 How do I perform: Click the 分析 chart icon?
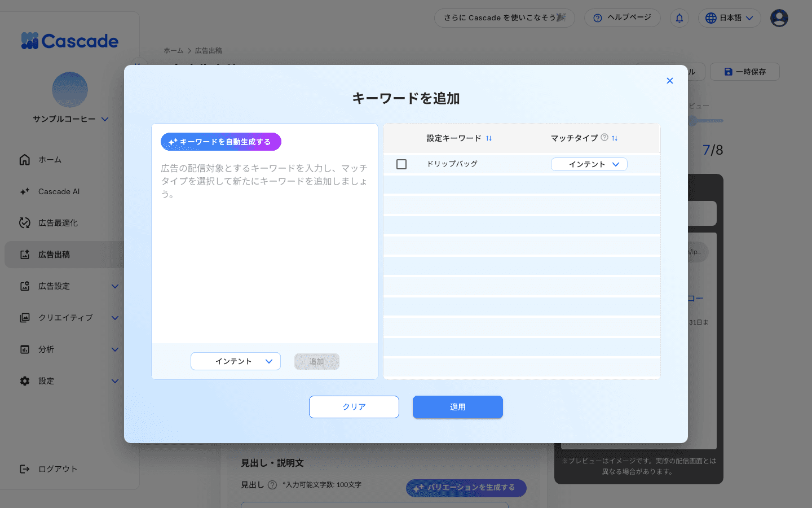[x=25, y=349]
